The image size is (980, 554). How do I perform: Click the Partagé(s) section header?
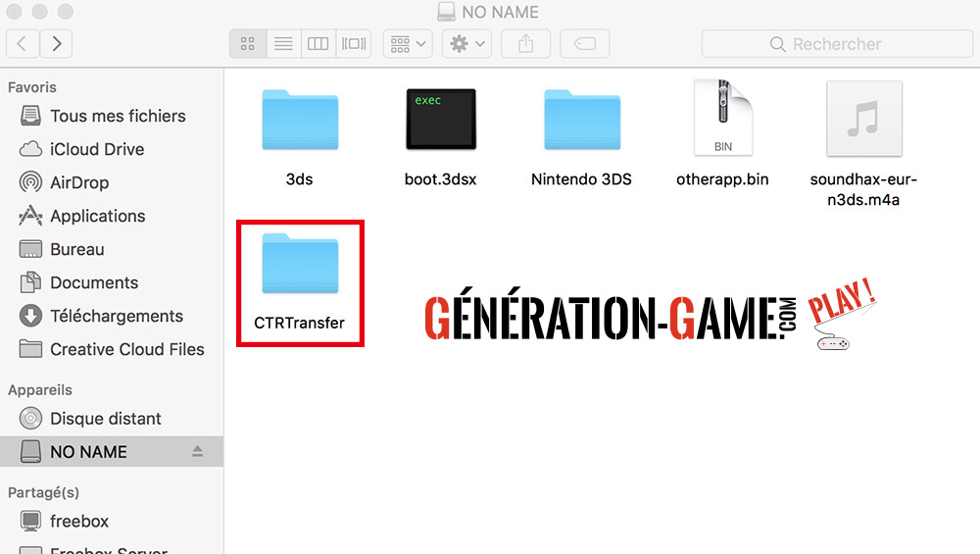[44, 492]
